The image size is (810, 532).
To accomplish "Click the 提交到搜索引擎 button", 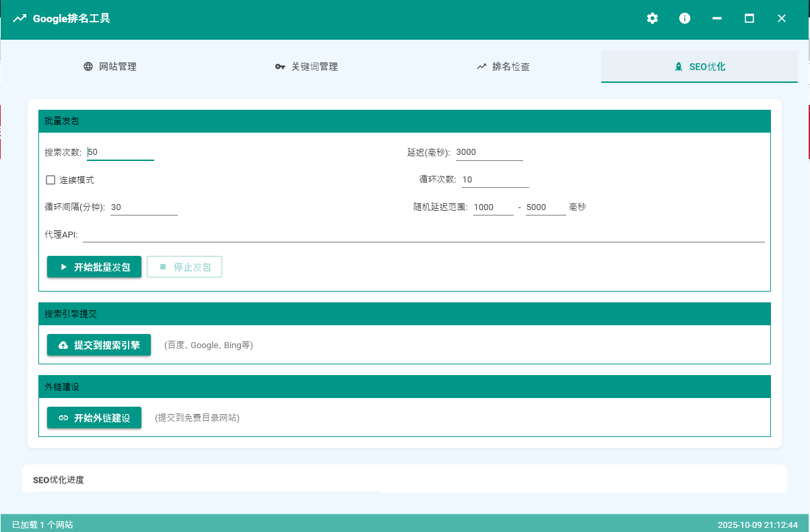I will pyautogui.click(x=99, y=345).
